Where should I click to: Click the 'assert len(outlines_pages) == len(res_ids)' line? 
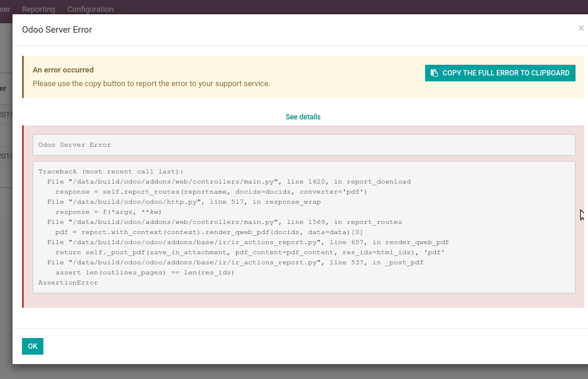144,273
